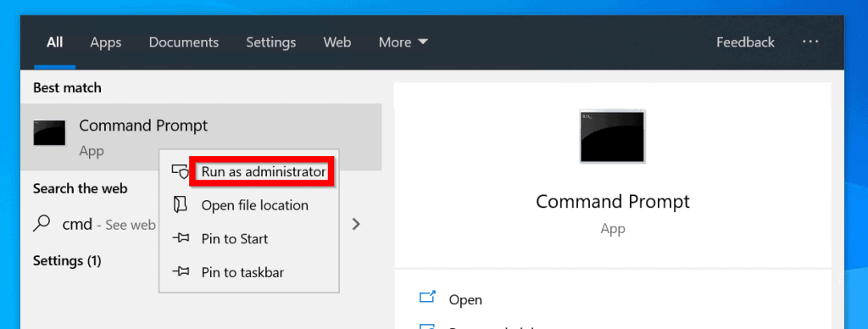
Task: Open the Settings search filter tab
Action: pos(270,42)
